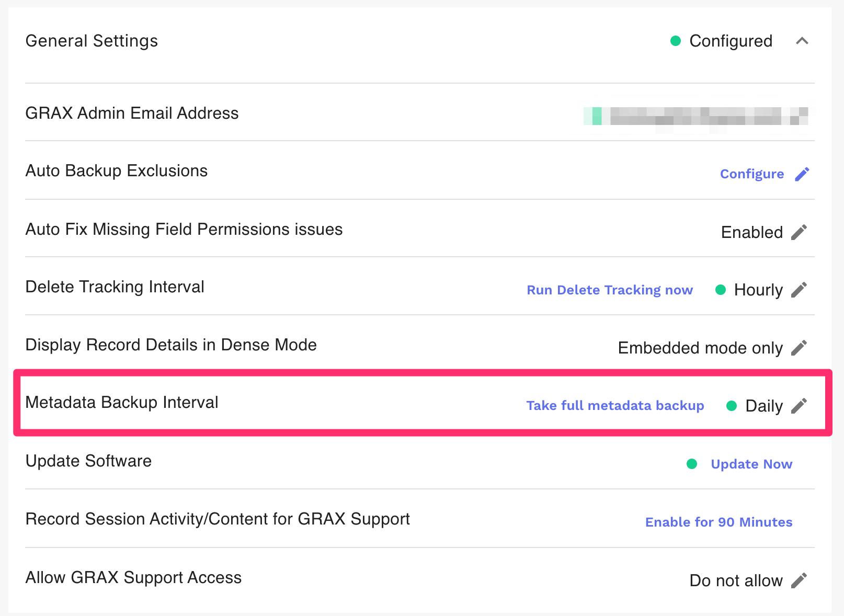Image resolution: width=844 pixels, height=616 pixels.
Task: Run Delete Tracking now
Action: 609,290
